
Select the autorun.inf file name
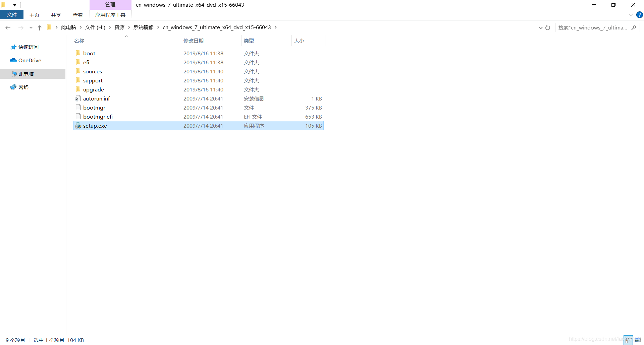pos(97,98)
